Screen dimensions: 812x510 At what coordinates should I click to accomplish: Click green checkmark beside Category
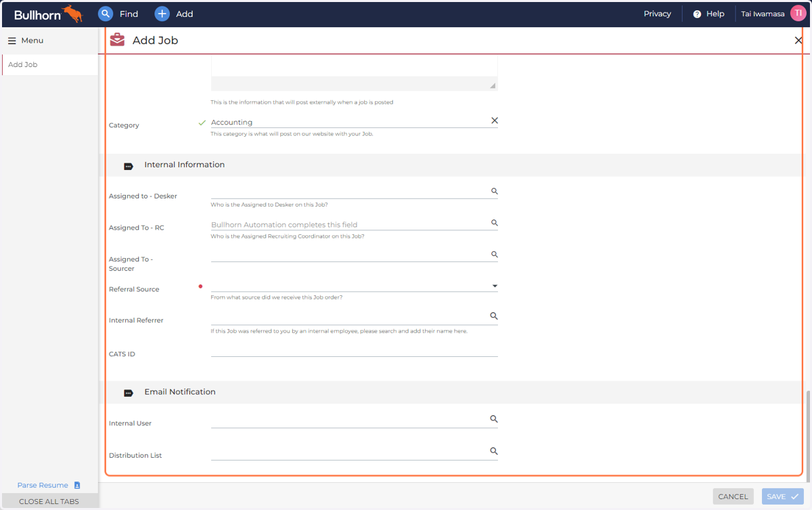coord(202,123)
